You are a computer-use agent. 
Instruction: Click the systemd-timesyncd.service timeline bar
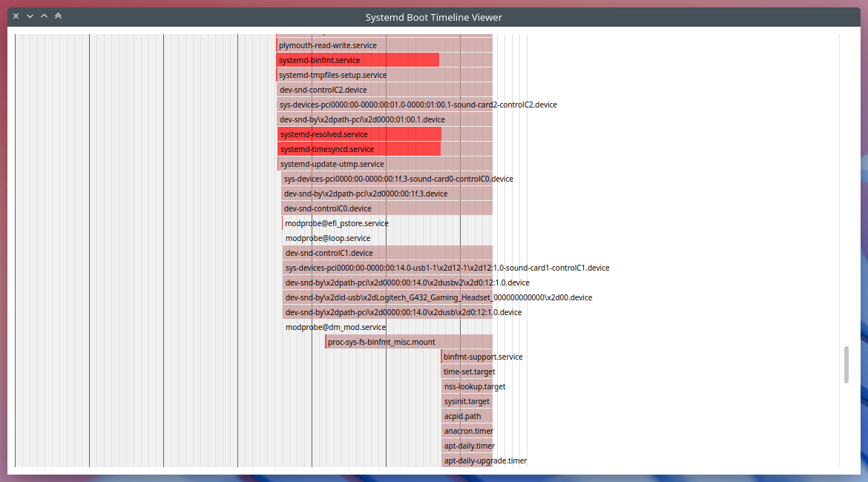[x=359, y=149]
